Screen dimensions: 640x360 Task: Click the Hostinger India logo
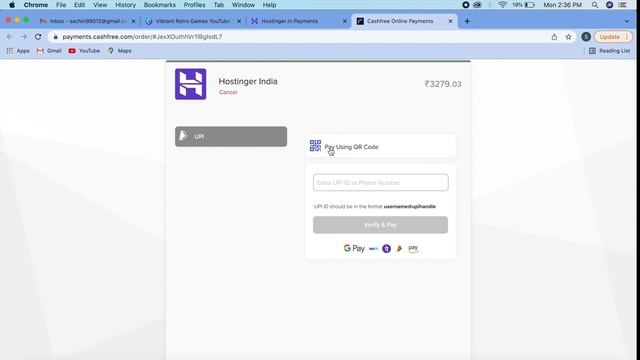coord(191,84)
